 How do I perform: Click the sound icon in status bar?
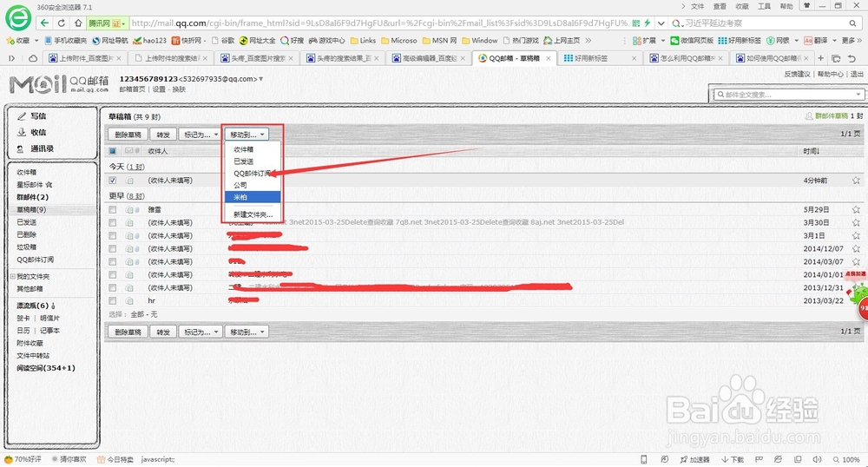click(x=817, y=459)
